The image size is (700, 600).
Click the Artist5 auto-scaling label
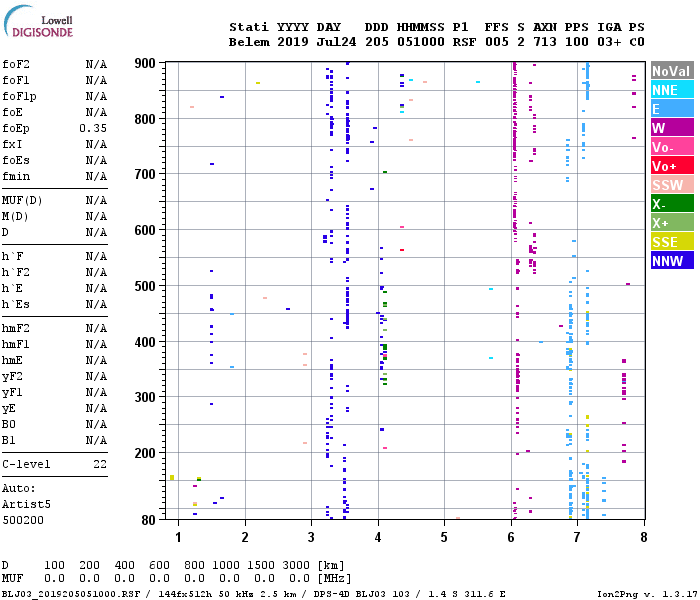click(x=26, y=504)
